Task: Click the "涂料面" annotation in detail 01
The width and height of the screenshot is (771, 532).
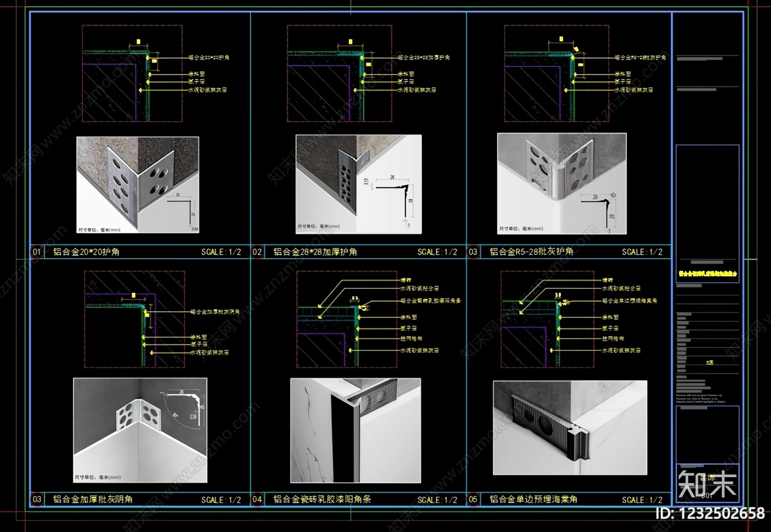Action: [x=197, y=74]
